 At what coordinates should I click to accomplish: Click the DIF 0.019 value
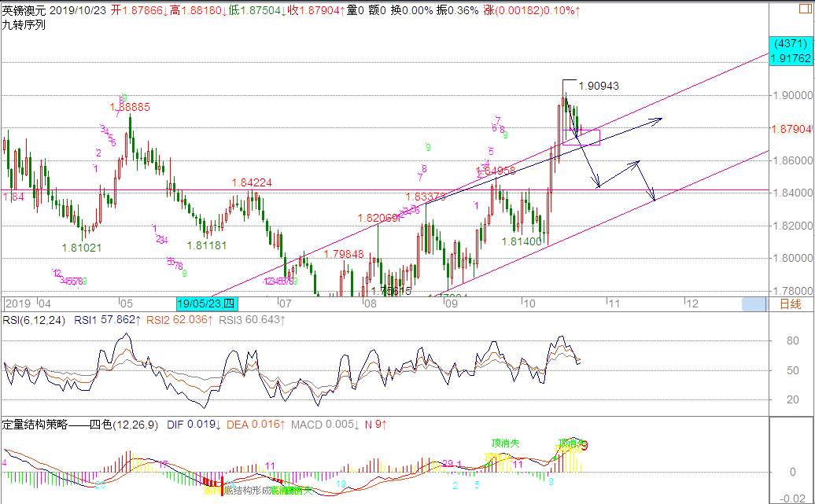(x=194, y=425)
